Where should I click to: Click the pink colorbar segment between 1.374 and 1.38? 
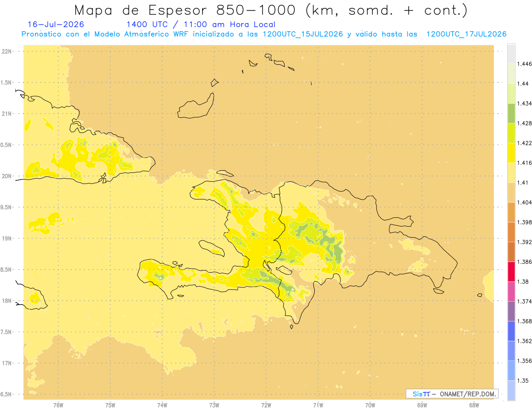[511, 291]
